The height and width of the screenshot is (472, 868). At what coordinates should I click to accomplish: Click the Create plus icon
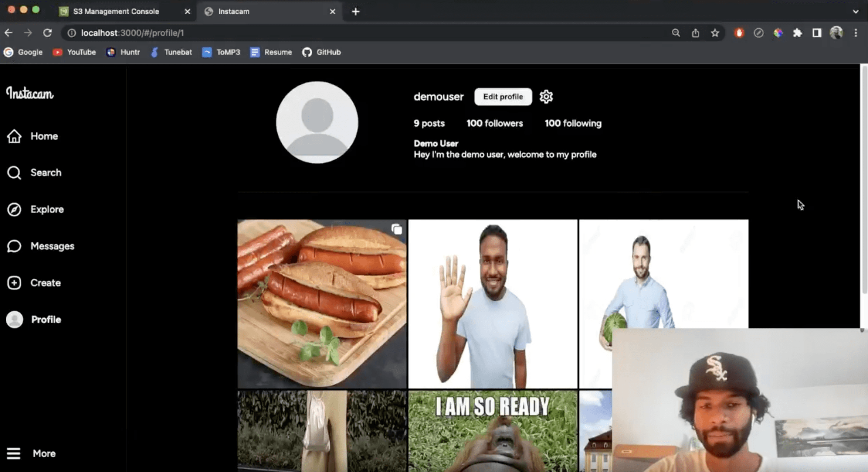click(14, 283)
